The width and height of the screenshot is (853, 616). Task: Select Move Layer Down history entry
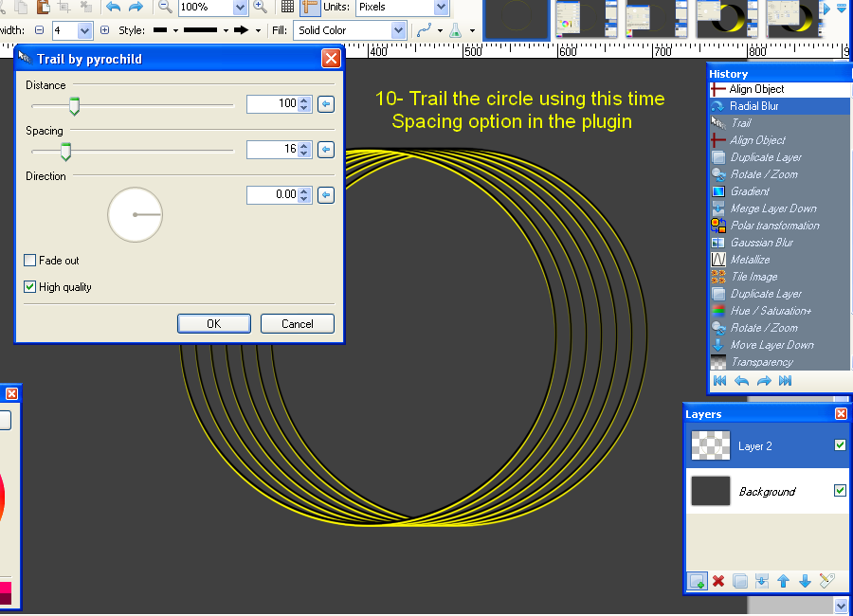click(x=779, y=345)
